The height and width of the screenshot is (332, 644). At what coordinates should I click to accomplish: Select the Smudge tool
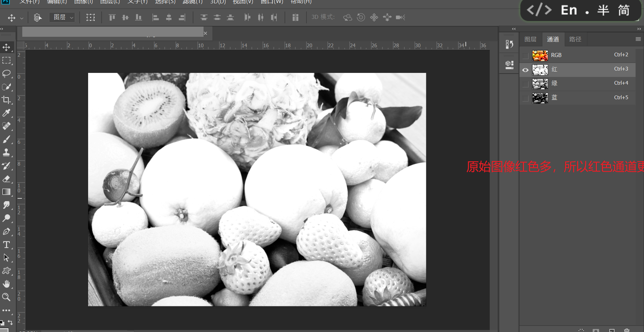tap(6, 205)
